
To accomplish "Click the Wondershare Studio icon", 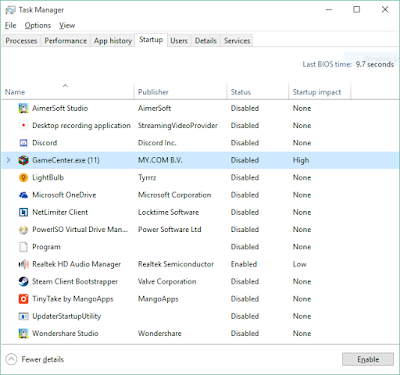I will click(23, 333).
